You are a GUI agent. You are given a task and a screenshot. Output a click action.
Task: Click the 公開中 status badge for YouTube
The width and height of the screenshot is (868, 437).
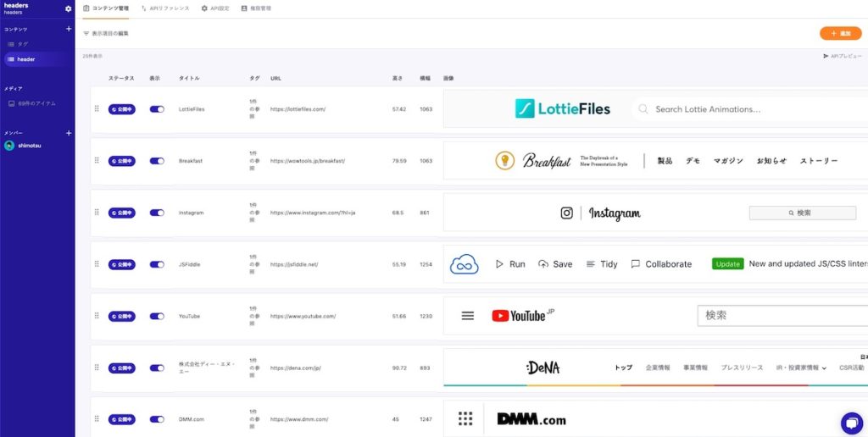122,317
